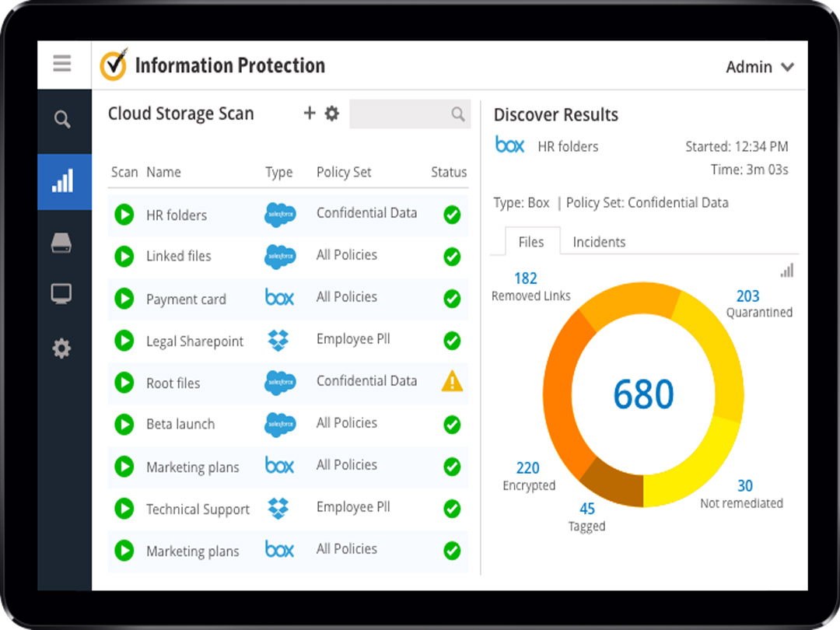The height and width of the screenshot is (630, 840).
Task: Click the Time: 3m 03s text
Action: pos(750,170)
